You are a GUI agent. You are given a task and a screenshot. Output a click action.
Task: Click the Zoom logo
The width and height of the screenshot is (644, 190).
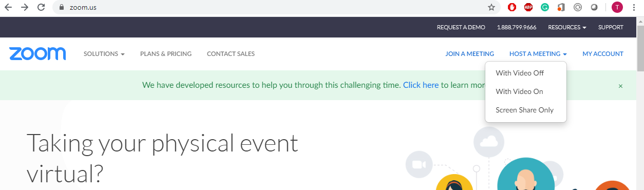pyautogui.click(x=37, y=53)
